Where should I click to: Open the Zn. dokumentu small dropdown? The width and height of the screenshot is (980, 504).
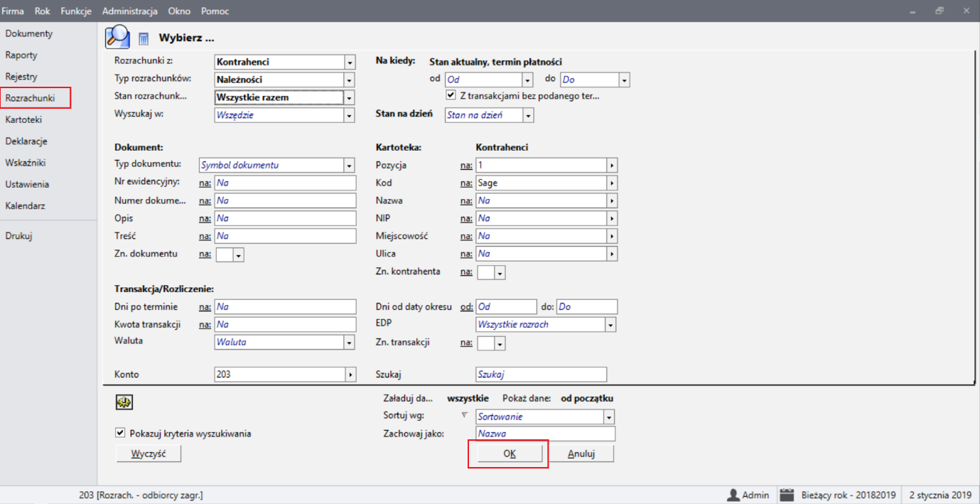point(239,254)
